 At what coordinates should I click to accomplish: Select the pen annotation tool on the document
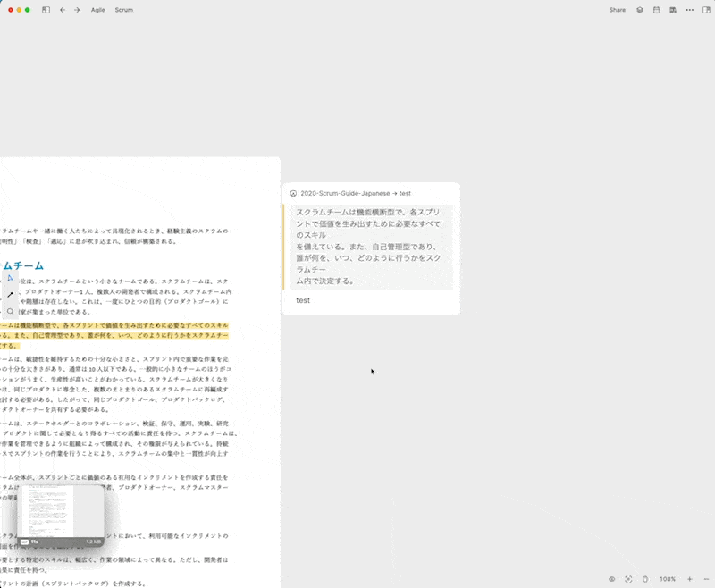click(x=10, y=295)
